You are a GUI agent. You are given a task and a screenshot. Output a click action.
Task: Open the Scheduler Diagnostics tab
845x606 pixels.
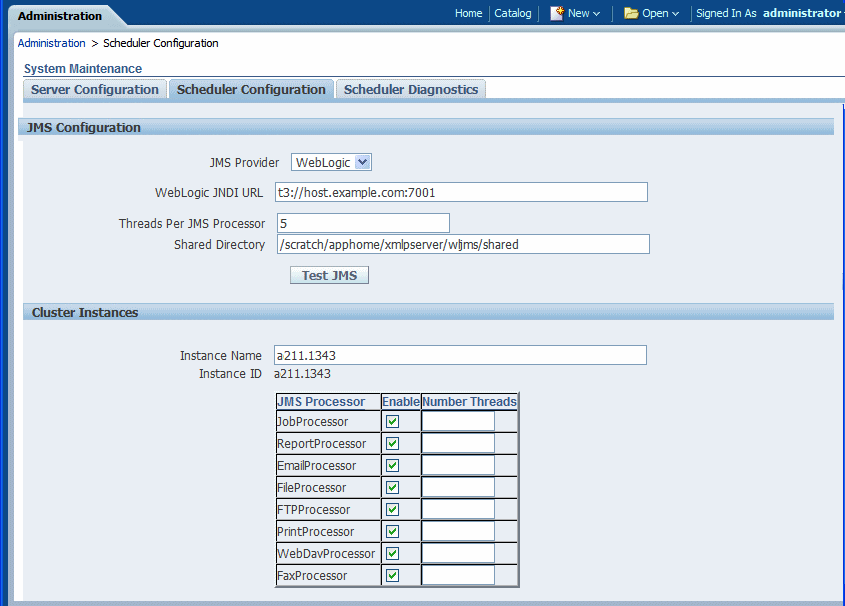pos(411,89)
